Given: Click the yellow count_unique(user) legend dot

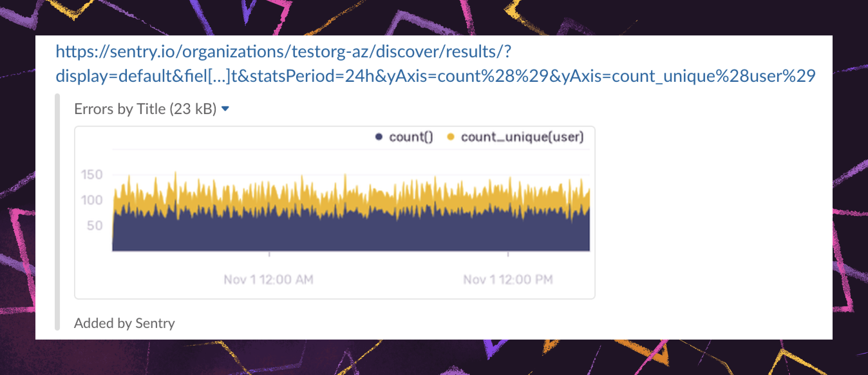Looking at the screenshot, I should point(450,137).
